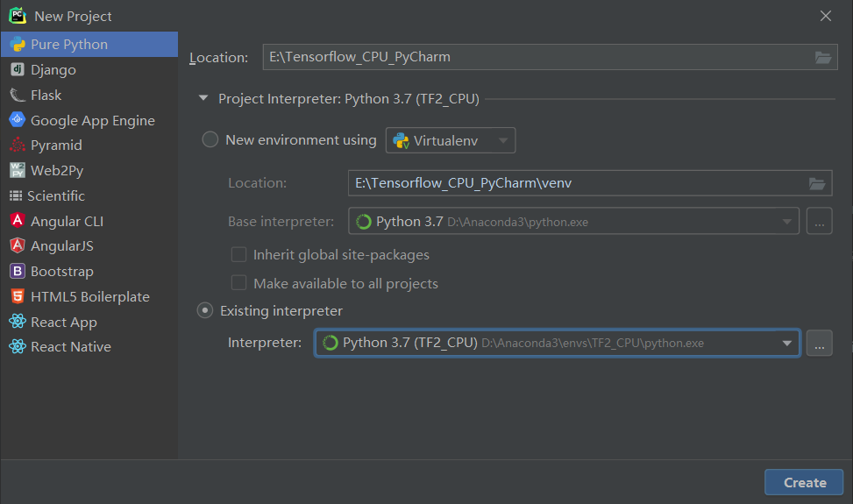Image resolution: width=853 pixels, height=504 pixels.
Task: Browse folder icon in top Location field
Action: pos(823,57)
